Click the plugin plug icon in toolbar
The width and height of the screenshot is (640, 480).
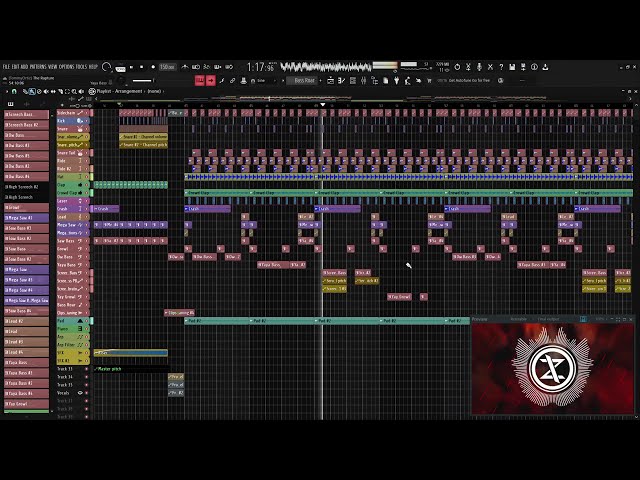396,81
